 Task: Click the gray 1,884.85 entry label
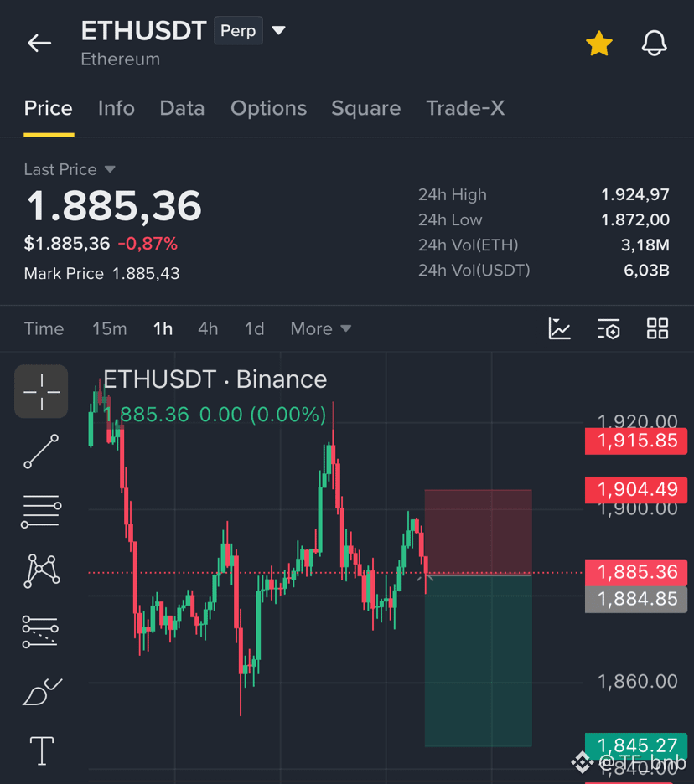pos(636,599)
